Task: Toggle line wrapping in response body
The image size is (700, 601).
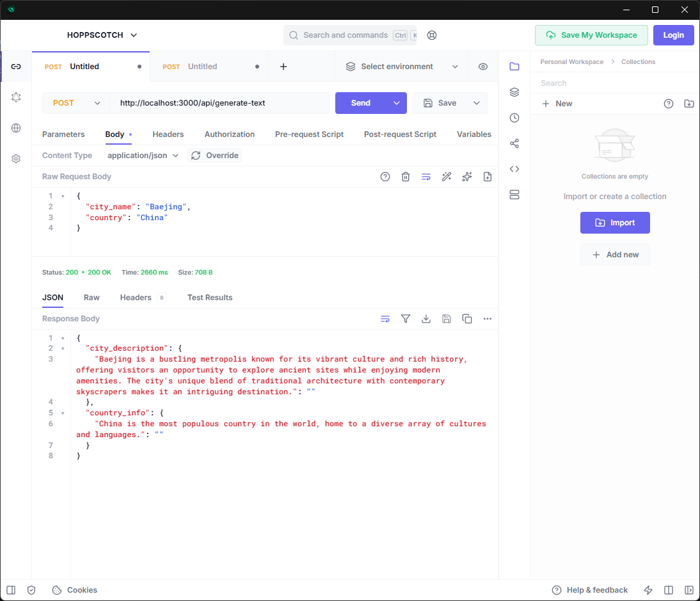Action: [x=385, y=319]
